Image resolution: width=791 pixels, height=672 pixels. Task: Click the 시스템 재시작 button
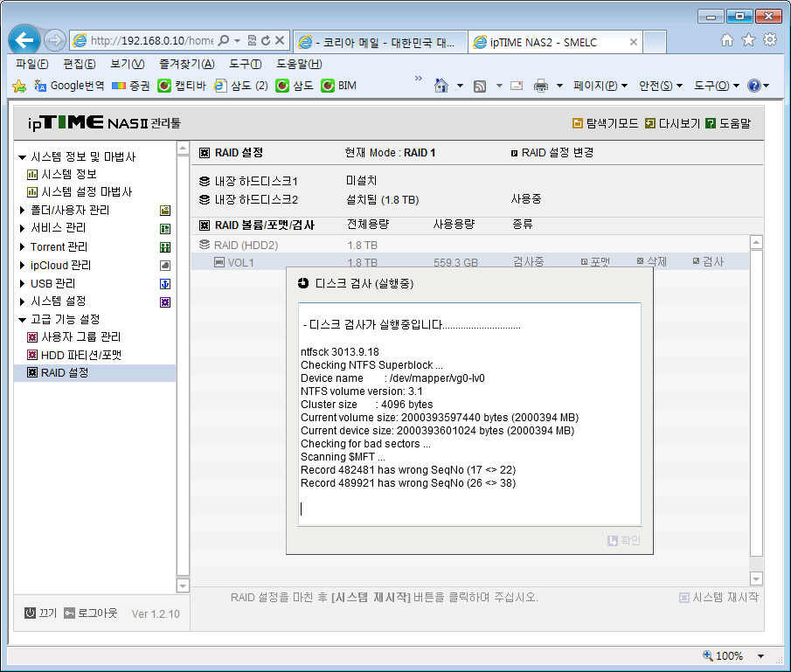click(718, 598)
